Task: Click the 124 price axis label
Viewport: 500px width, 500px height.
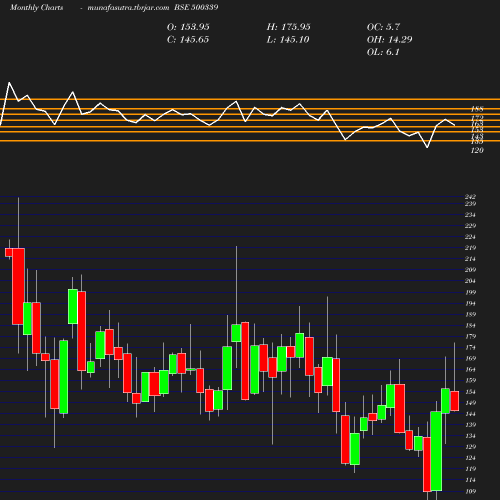Action: [470, 458]
